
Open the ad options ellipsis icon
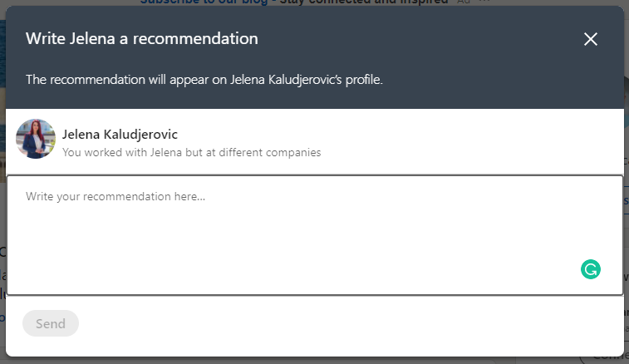coord(484,2)
